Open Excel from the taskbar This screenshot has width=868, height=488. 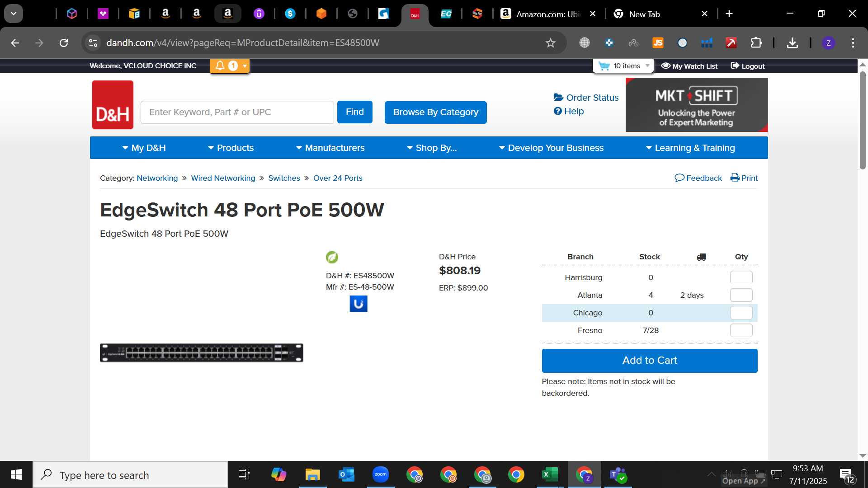pyautogui.click(x=550, y=475)
